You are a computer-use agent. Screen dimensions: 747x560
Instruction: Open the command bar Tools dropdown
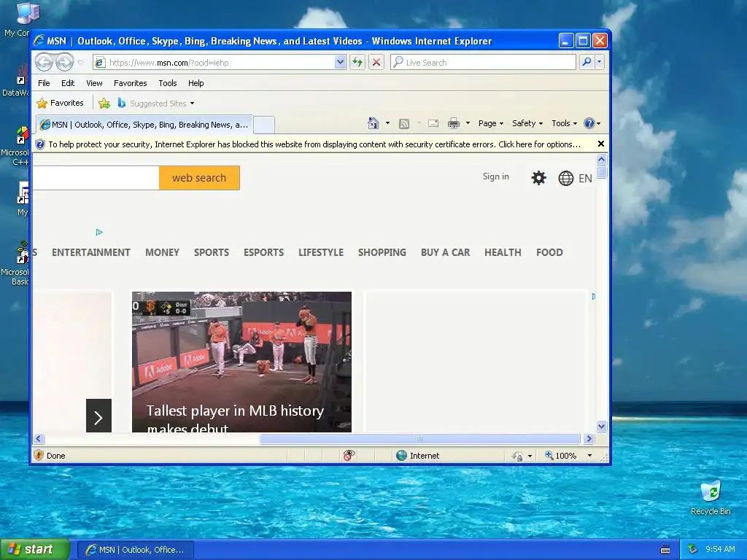[x=564, y=123]
